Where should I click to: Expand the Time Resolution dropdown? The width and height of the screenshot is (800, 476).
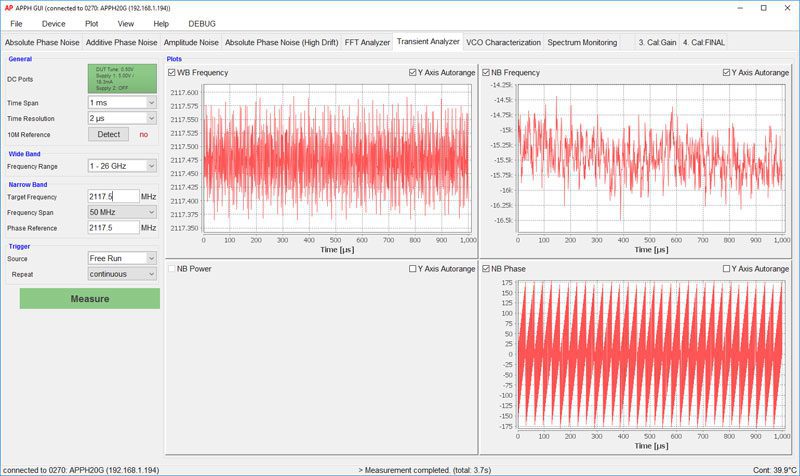[x=123, y=118]
